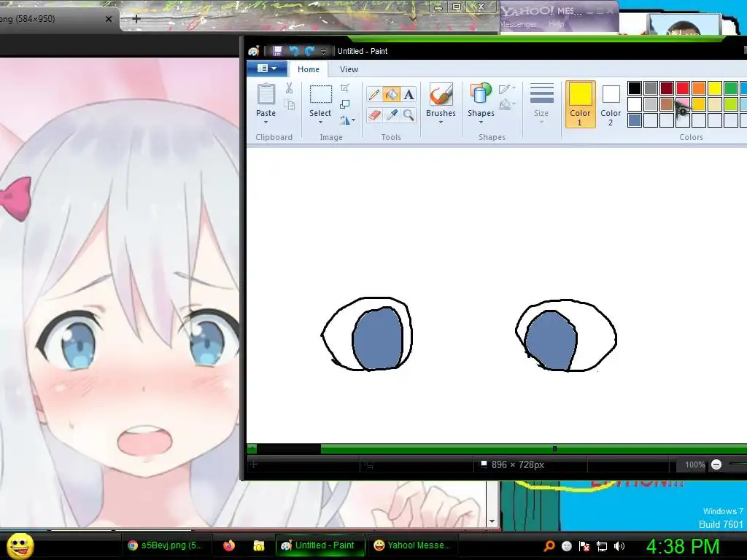
Task: Click the Crop icon
Action: [x=345, y=88]
